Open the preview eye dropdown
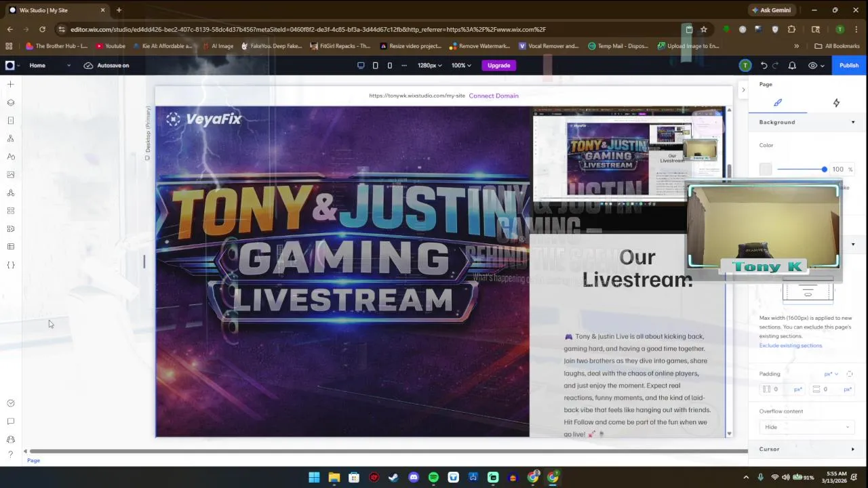This screenshot has width=868, height=488. [x=816, y=65]
